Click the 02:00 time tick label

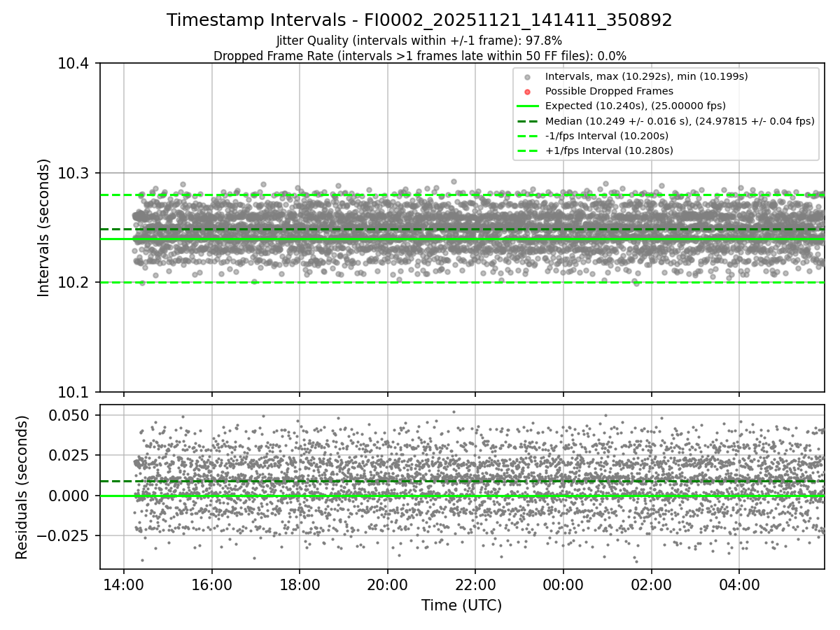tap(652, 584)
